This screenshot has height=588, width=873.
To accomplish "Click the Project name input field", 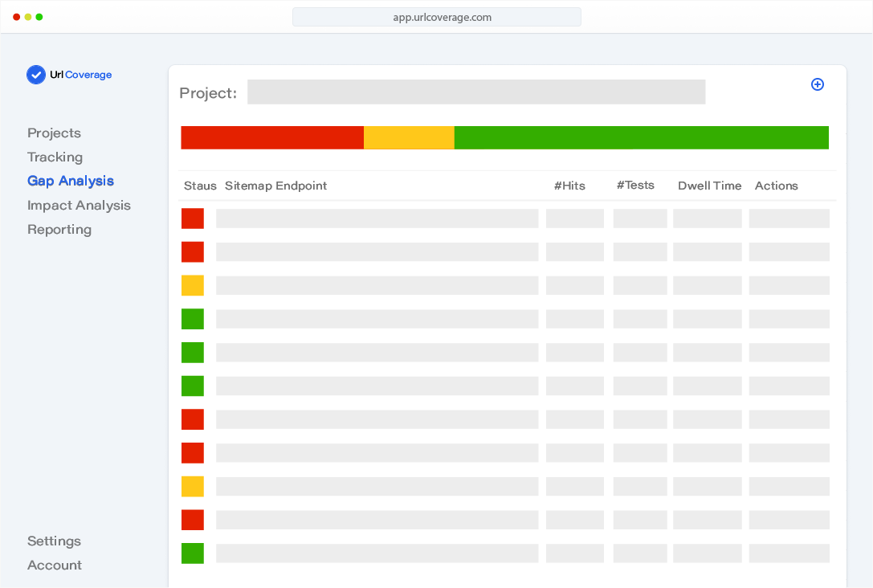I will [475, 92].
